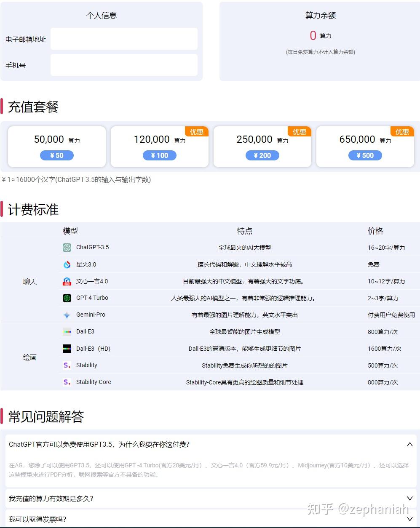Screen dimensions: 420x528
Task: Click the Gemini-Pro model name
Action: (91, 315)
